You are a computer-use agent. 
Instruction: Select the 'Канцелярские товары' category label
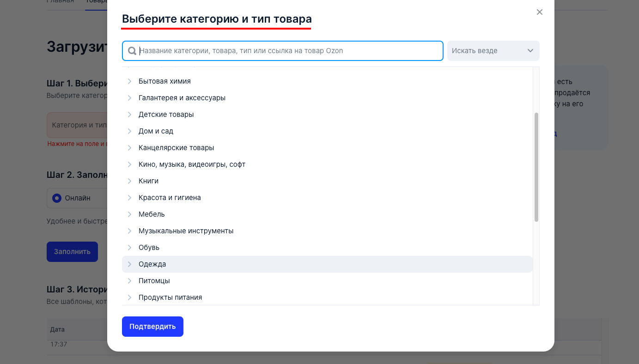click(x=176, y=148)
